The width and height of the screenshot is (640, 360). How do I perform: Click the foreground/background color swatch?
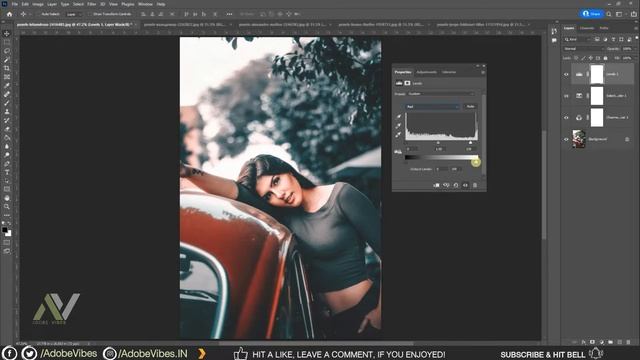tap(7, 231)
